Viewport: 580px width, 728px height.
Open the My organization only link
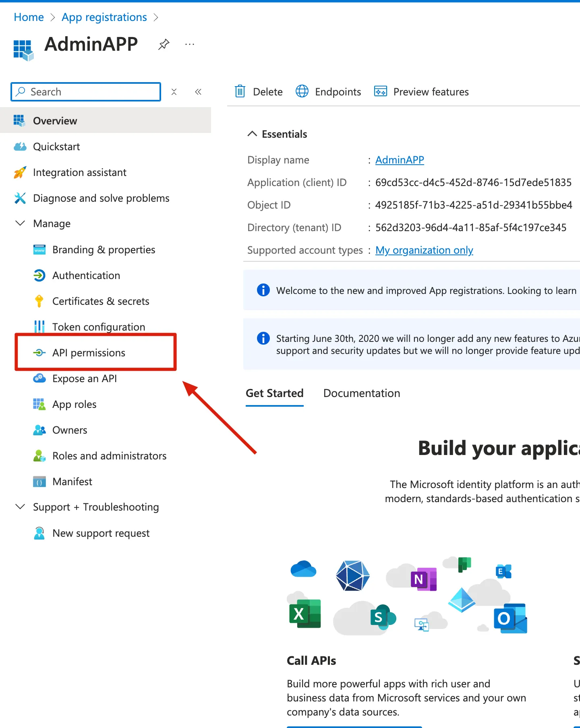click(424, 250)
